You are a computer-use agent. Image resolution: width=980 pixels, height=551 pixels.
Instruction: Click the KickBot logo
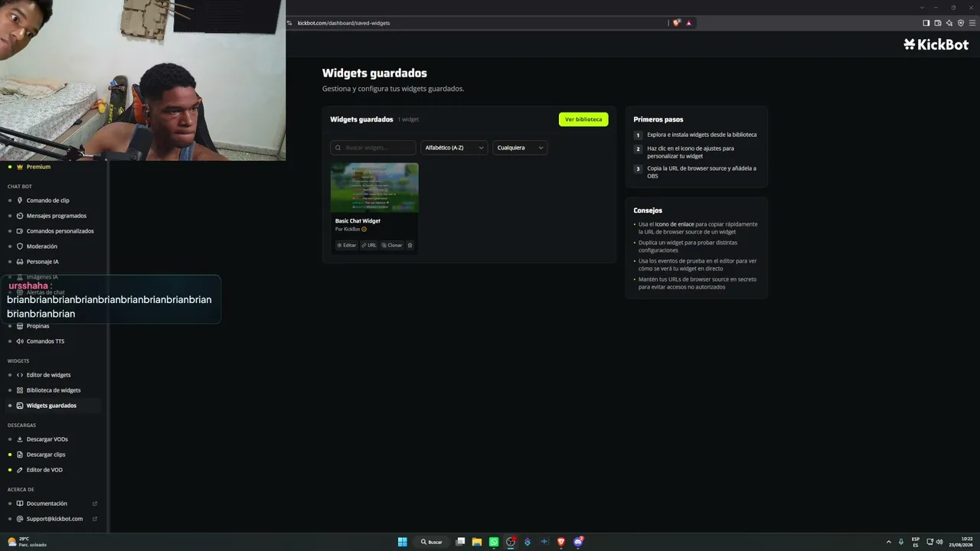[936, 44]
